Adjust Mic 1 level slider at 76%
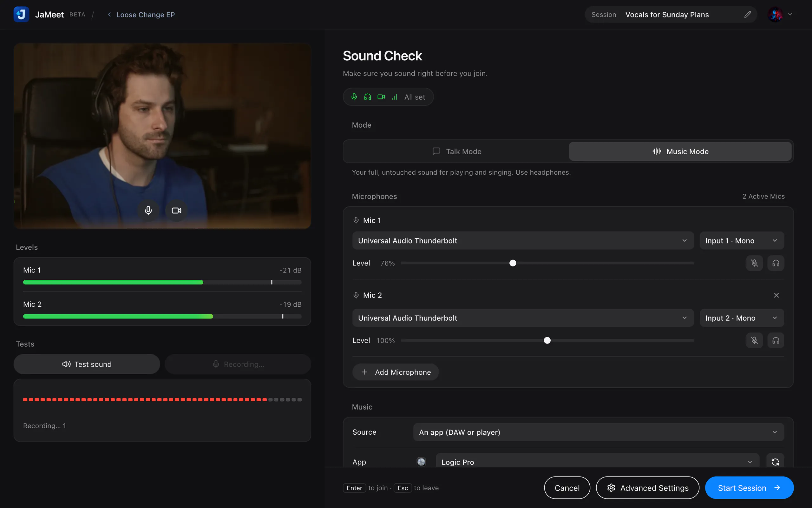Viewport: 812px width, 508px height. coord(513,263)
